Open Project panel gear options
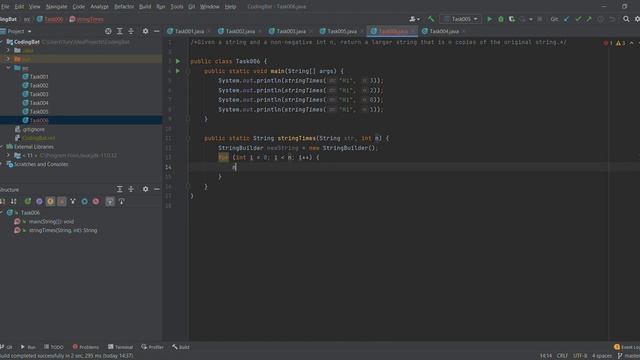This screenshot has width=640, height=360. pos(145,31)
